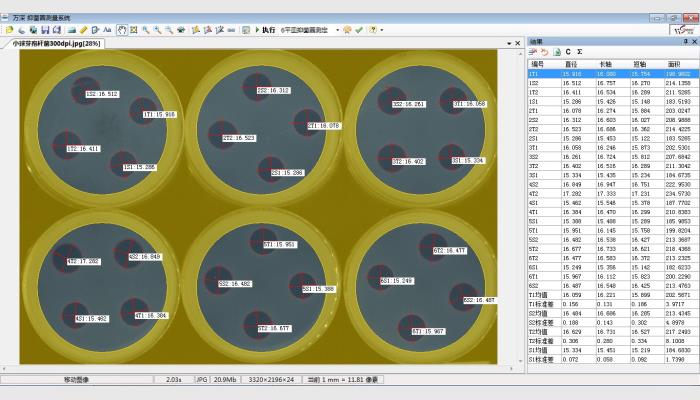Select the hand pan tool
This screenshot has width=700, height=400.
[121, 30]
